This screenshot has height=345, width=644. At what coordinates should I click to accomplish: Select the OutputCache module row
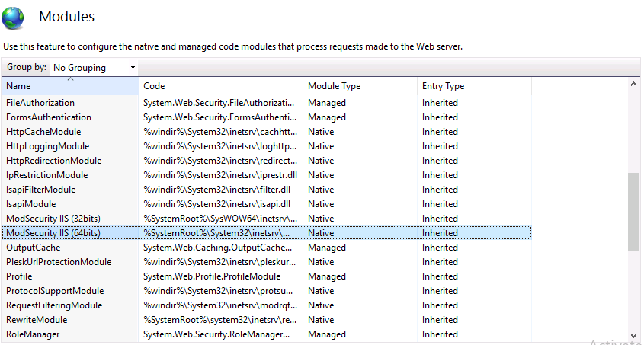(x=266, y=248)
